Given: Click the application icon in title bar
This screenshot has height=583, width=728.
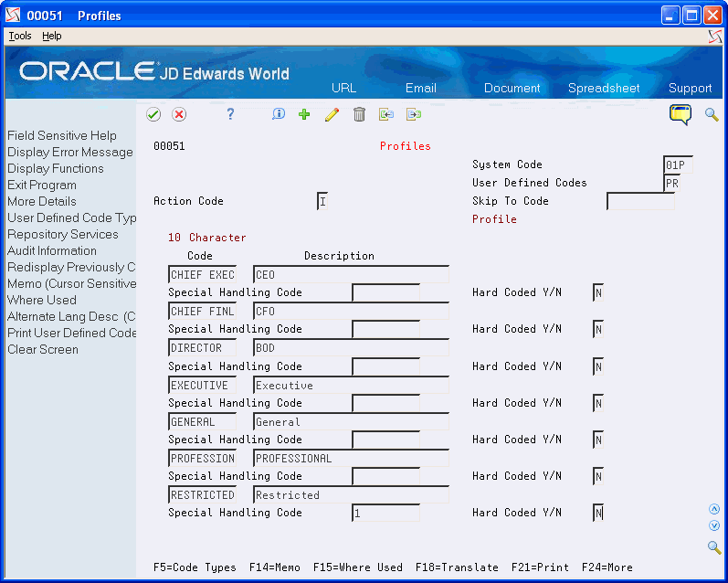Looking at the screenshot, I should tap(13, 16).
